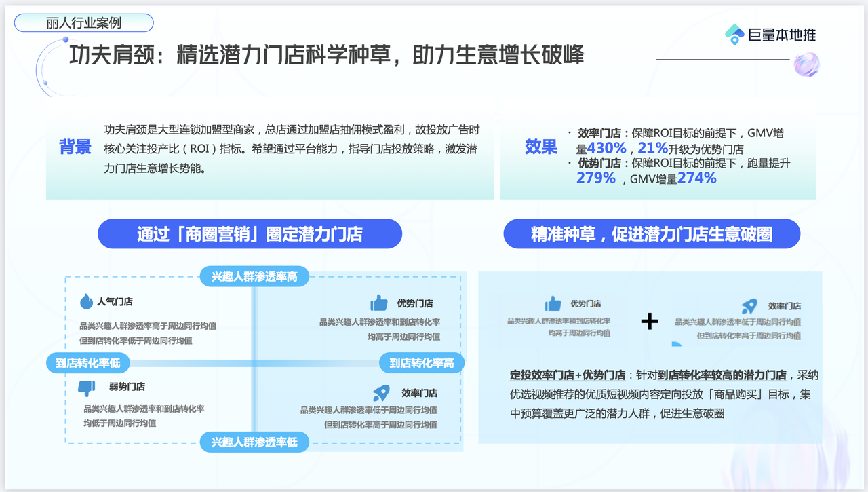Click the black plus sign between store types
Image resolution: width=868 pixels, height=492 pixels.
pos(650,321)
